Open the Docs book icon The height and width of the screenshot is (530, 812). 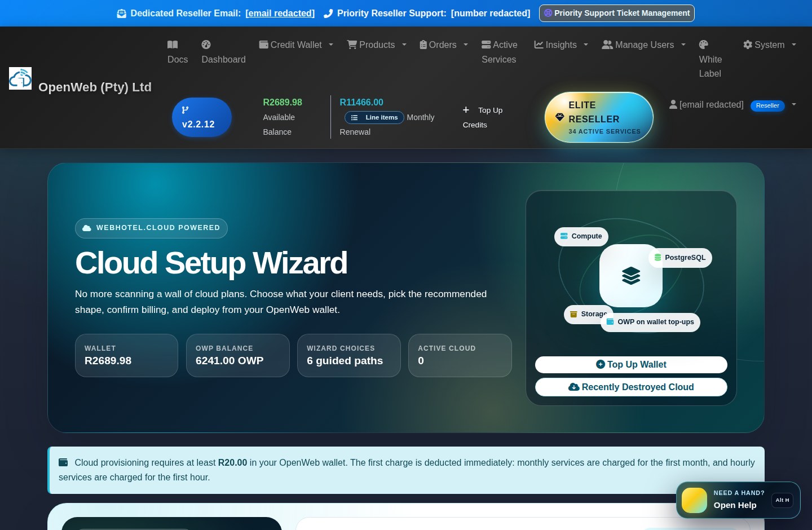tap(173, 45)
